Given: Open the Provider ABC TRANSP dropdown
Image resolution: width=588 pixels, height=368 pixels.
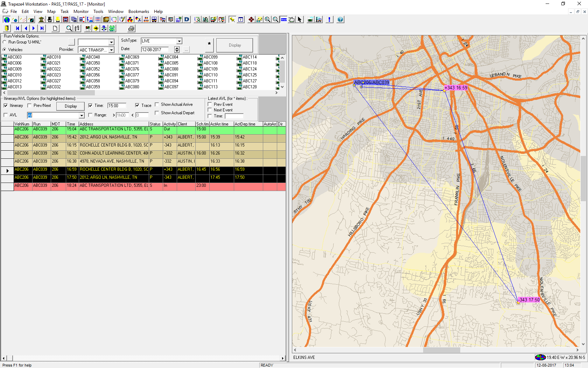Looking at the screenshot, I should tap(111, 50).
